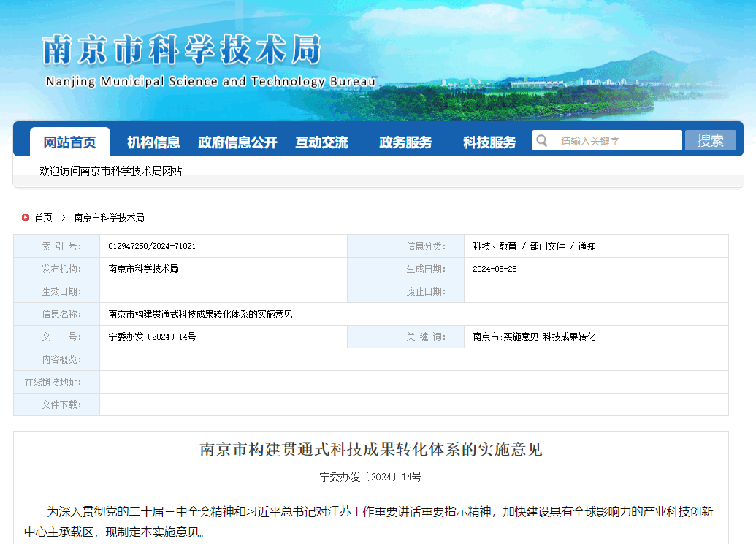
Task: Select index number 012947250/2024-71021
Action: [x=152, y=246]
